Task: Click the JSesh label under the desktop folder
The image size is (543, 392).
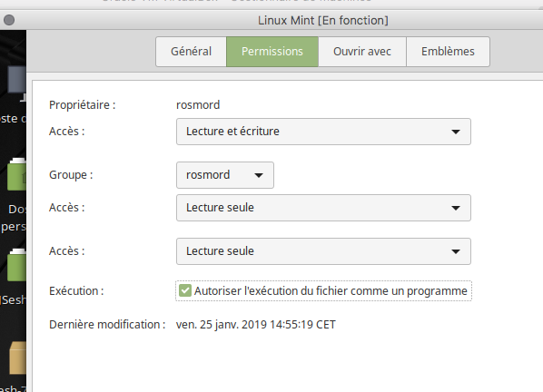Action: coord(13,299)
